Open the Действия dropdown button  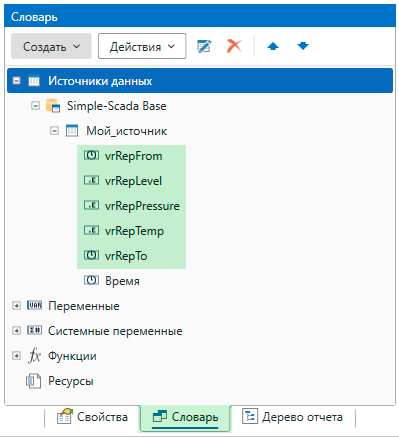(x=142, y=46)
